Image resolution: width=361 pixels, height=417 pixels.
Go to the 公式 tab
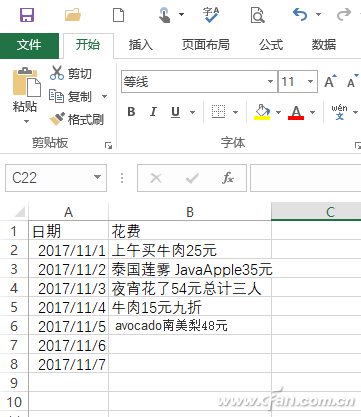coord(271,45)
